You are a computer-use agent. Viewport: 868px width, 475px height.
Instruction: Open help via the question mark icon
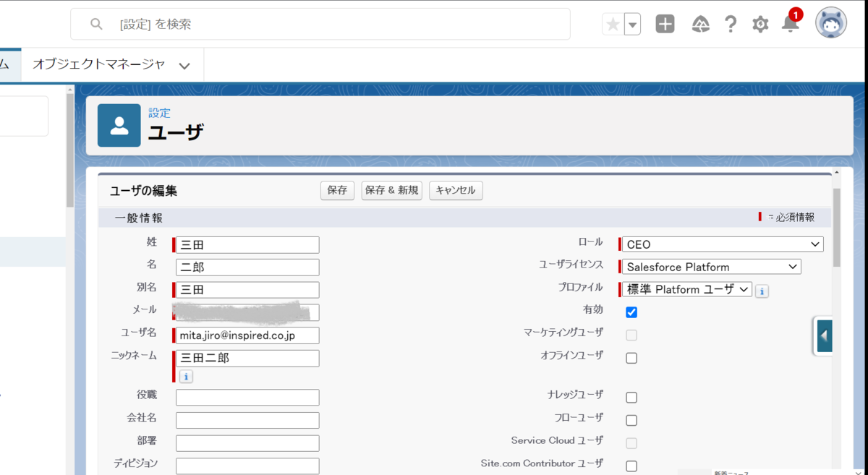pos(731,23)
